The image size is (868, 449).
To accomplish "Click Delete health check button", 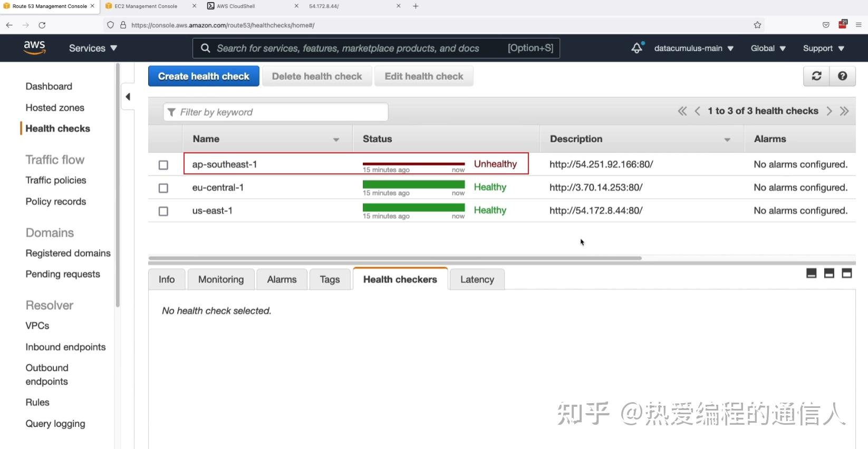I will pos(317,76).
